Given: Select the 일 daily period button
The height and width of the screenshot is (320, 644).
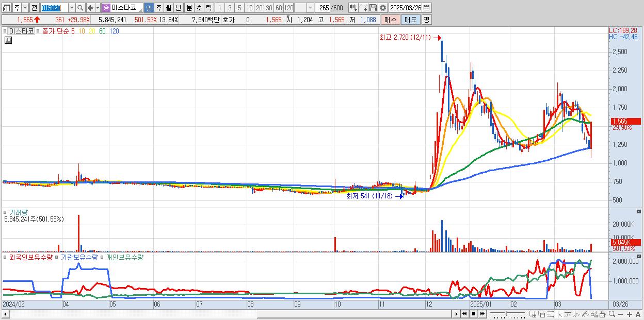Looking at the screenshot, I should [x=149, y=8].
